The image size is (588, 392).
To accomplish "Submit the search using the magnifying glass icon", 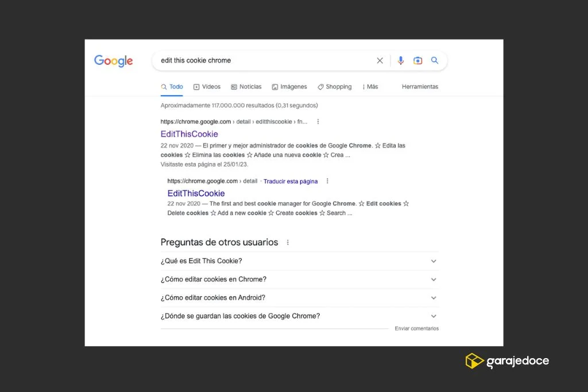I will pyautogui.click(x=435, y=60).
